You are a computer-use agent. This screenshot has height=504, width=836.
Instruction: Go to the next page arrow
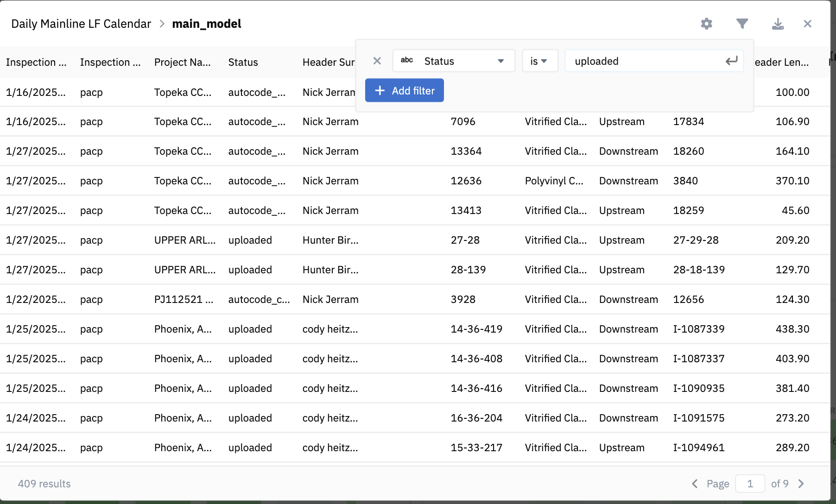(x=801, y=484)
